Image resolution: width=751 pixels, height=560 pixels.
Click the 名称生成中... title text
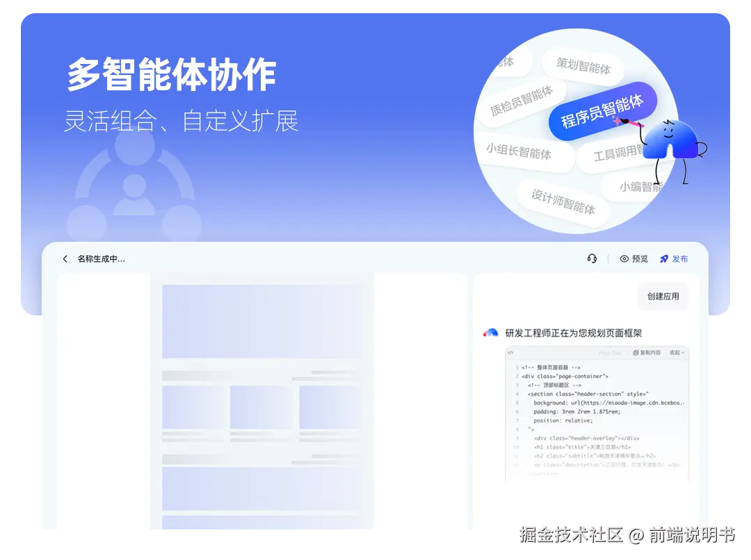101,259
